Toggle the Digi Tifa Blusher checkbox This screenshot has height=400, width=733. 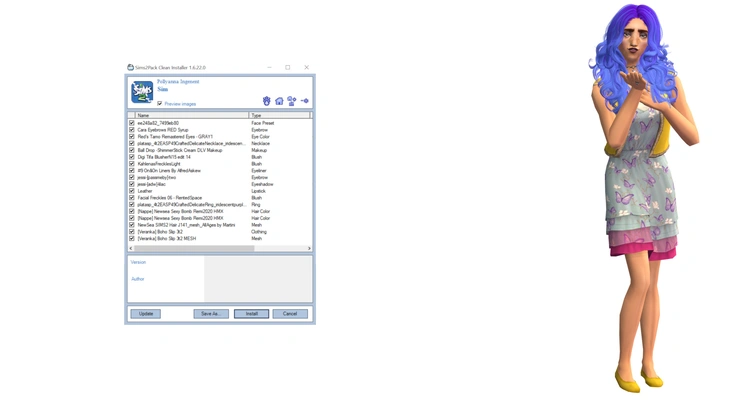(x=132, y=157)
